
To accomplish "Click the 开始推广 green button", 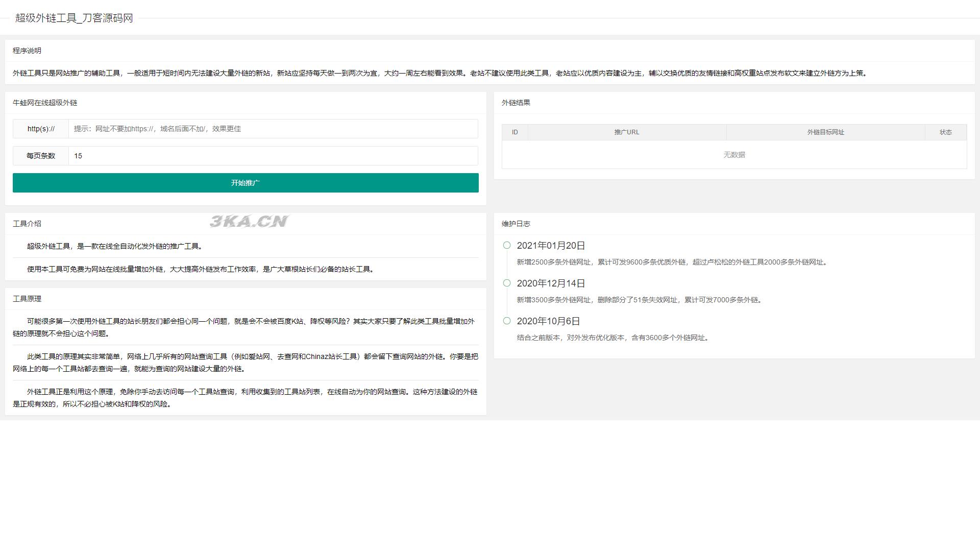I will [246, 182].
